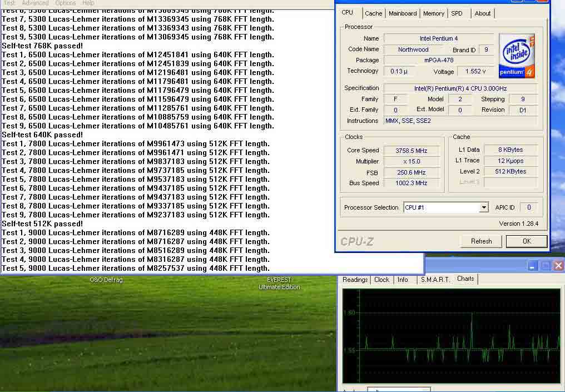Open dropdown below the voltage chart
565x392 pixels.
pyautogui.click(x=398, y=389)
